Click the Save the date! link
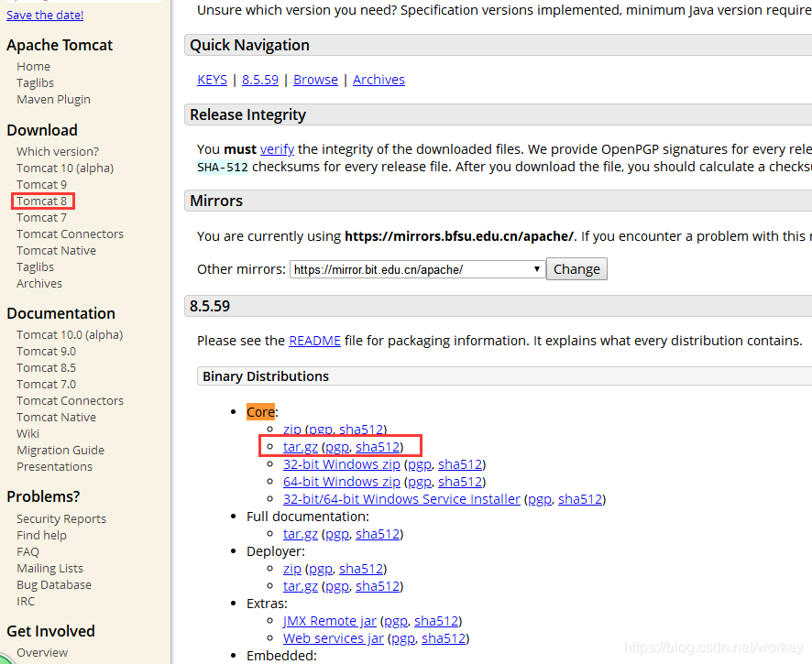Viewport: 812px width, 664px height. click(x=44, y=15)
